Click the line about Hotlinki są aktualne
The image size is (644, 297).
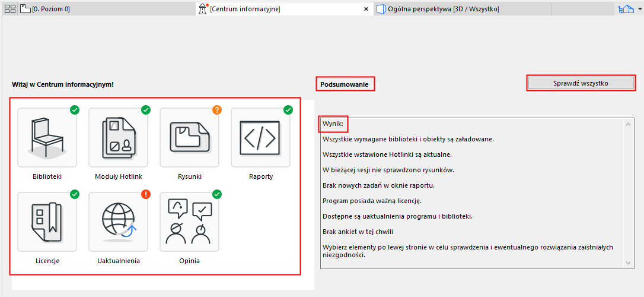387,154
